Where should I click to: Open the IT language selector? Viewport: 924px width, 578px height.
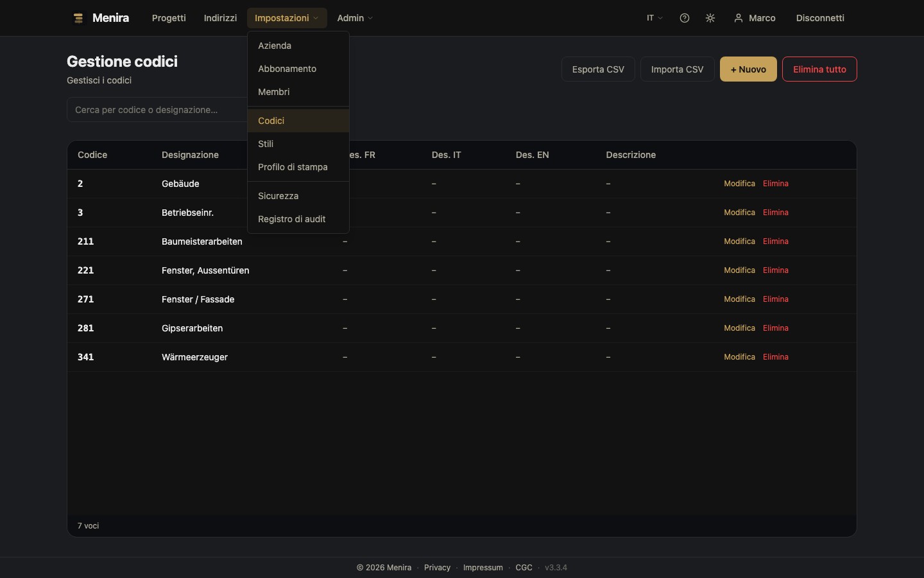(x=654, y=18)
